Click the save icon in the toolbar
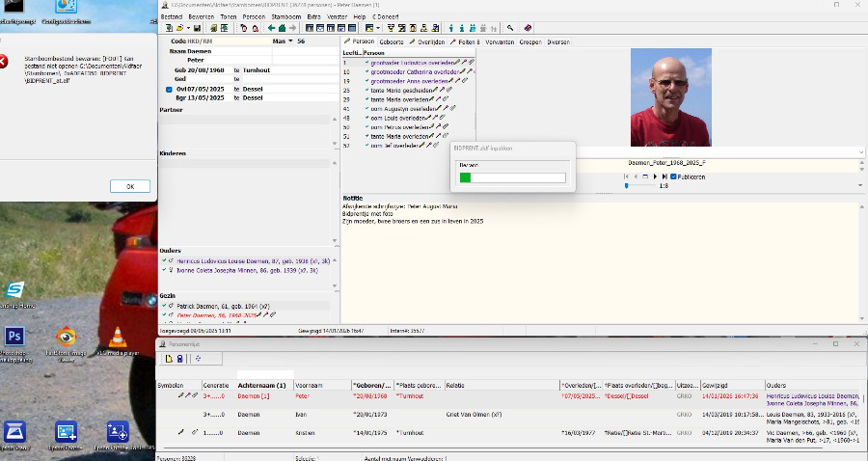 pos(197,28)
